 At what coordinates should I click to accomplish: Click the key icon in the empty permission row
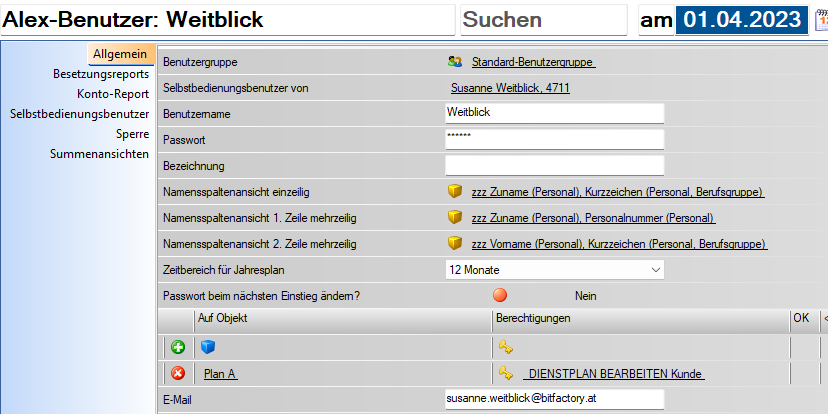tap(505, 347)
